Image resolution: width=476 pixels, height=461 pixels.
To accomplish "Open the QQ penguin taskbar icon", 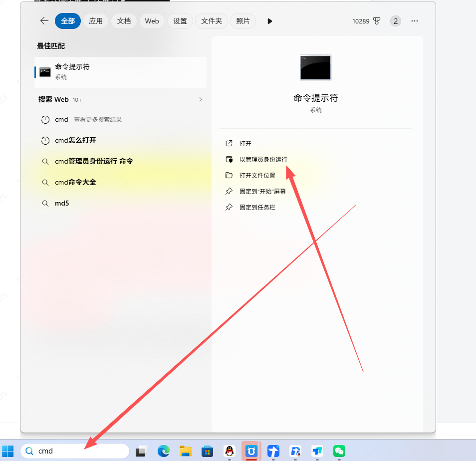I will click(230, 451).
